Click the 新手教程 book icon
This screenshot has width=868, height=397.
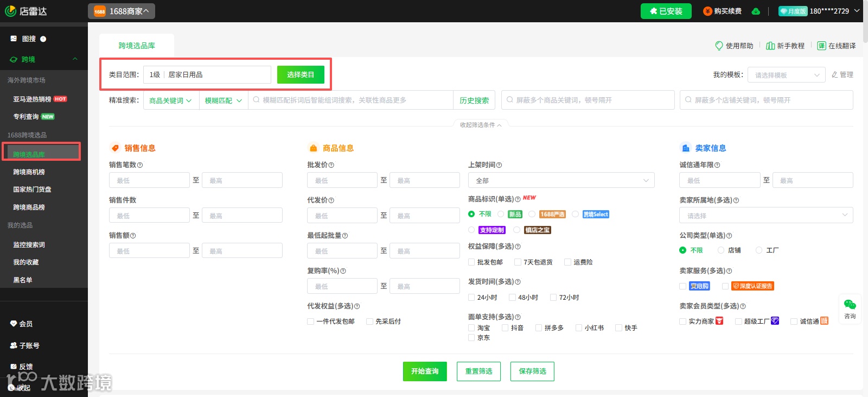pyautogui.click(x=770, y=46)
